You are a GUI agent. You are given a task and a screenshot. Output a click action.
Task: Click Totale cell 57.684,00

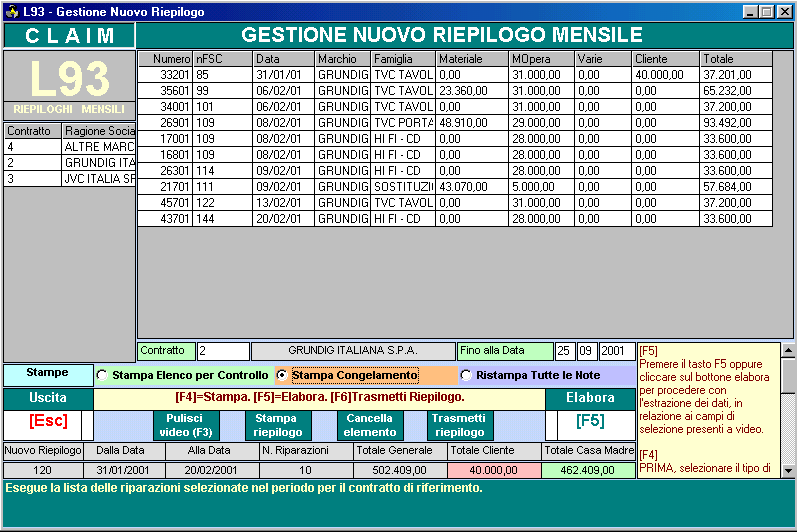(x=736, y=187)
